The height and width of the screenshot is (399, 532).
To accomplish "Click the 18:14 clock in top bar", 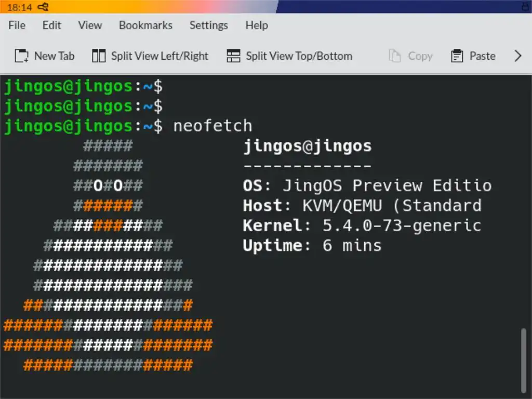I will click(19, 7).
